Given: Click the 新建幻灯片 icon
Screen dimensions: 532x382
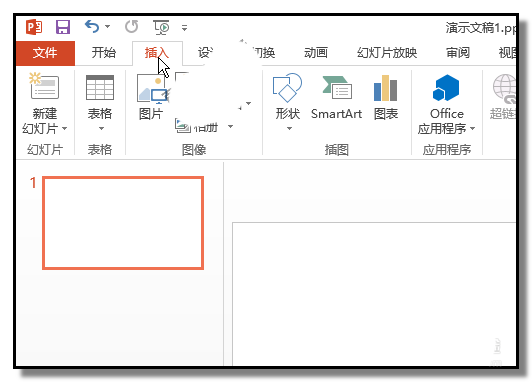Looking at the screenshot, I should (44, 85).
